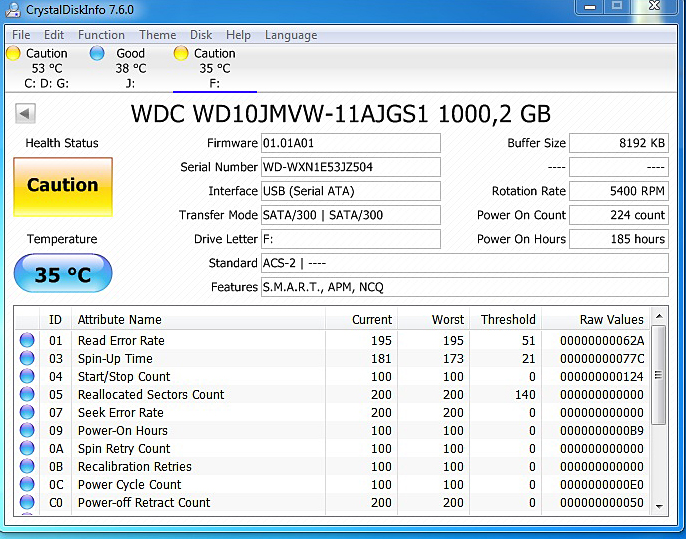Open the Help menu

tap(238, 35)
